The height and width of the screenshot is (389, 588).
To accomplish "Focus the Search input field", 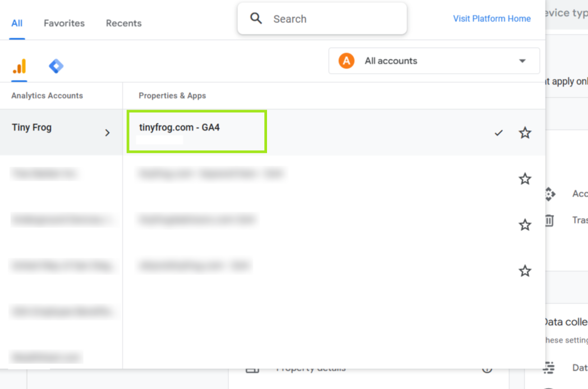I will point(322,19).
